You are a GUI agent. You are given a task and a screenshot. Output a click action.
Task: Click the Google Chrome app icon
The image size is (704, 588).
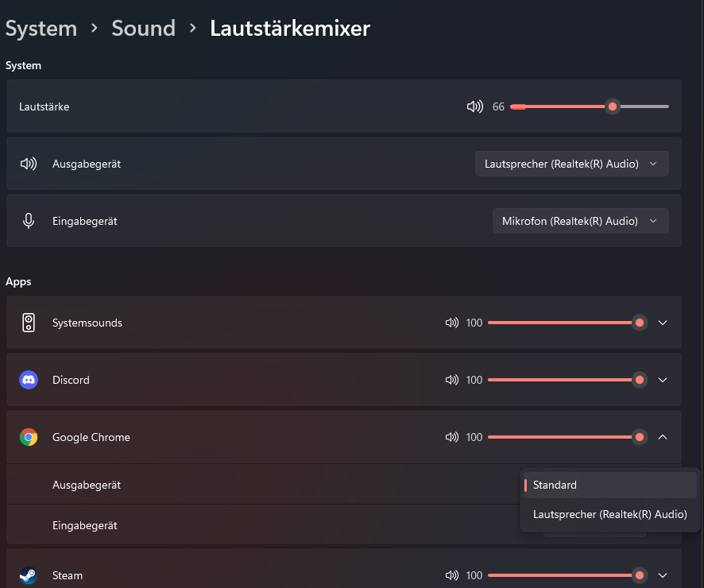(29, 437)
